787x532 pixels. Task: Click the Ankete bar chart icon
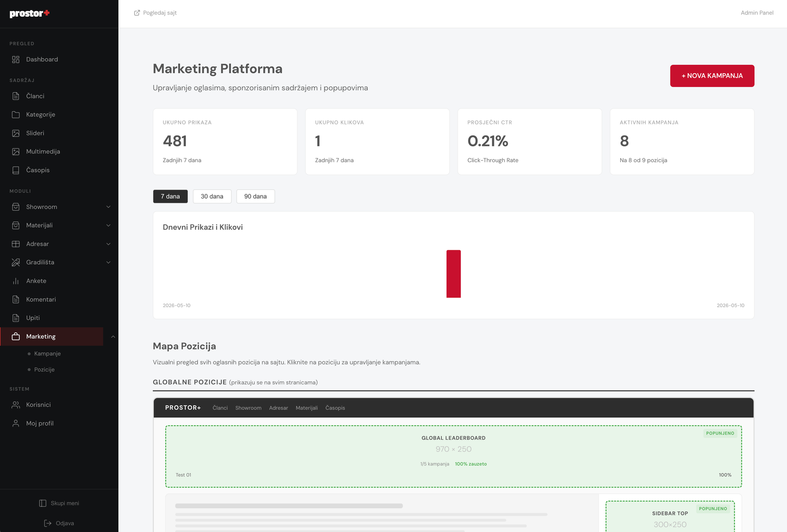tap(16, 281)
